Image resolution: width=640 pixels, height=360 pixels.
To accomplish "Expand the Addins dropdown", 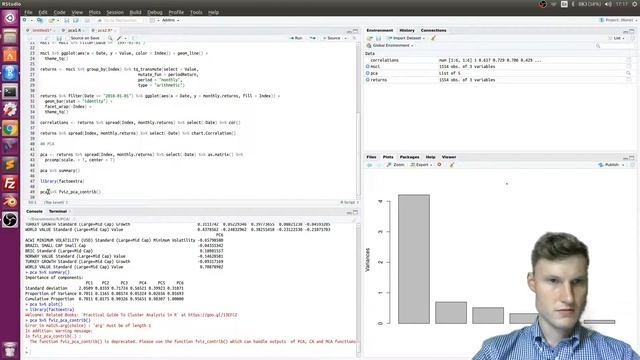I will point(171,20).
